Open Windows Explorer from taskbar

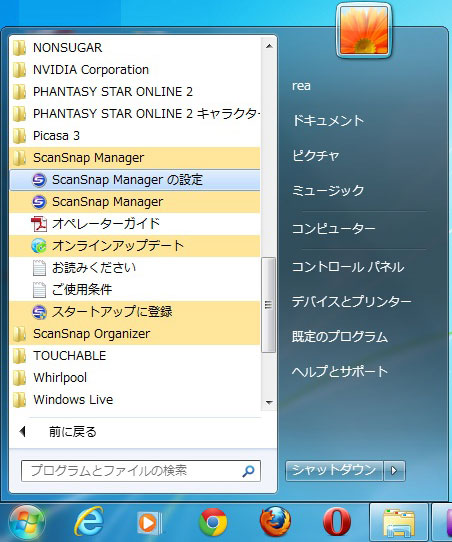tap(399, 523)
